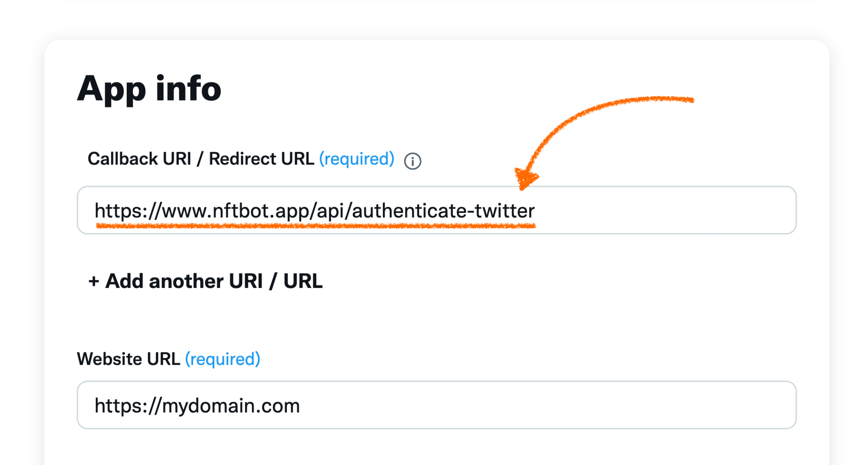Focus the Callback URI / Redirect URL field

click(x=437, y=210)
